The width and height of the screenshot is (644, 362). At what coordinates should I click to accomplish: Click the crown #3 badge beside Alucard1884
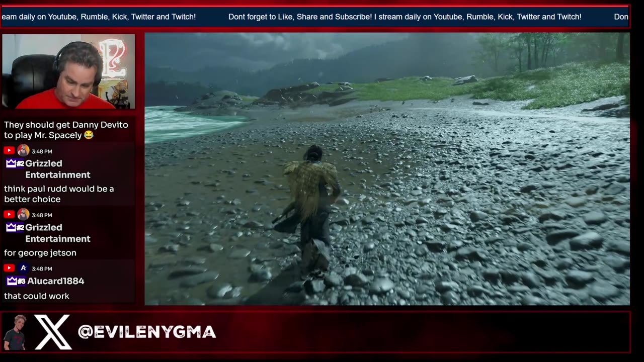16,281
